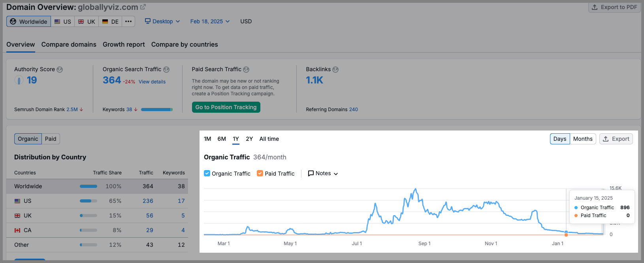Screen dimensions: 644x263
Task: Switch to Compare by countries tab
Action: (x=185, y=44)
